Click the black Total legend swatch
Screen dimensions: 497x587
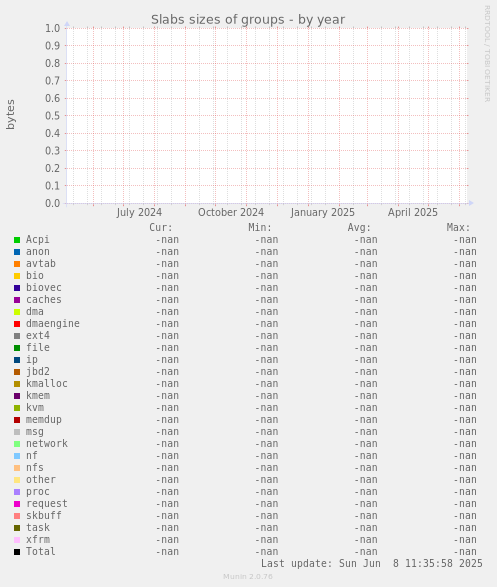(x=17, y=551)
